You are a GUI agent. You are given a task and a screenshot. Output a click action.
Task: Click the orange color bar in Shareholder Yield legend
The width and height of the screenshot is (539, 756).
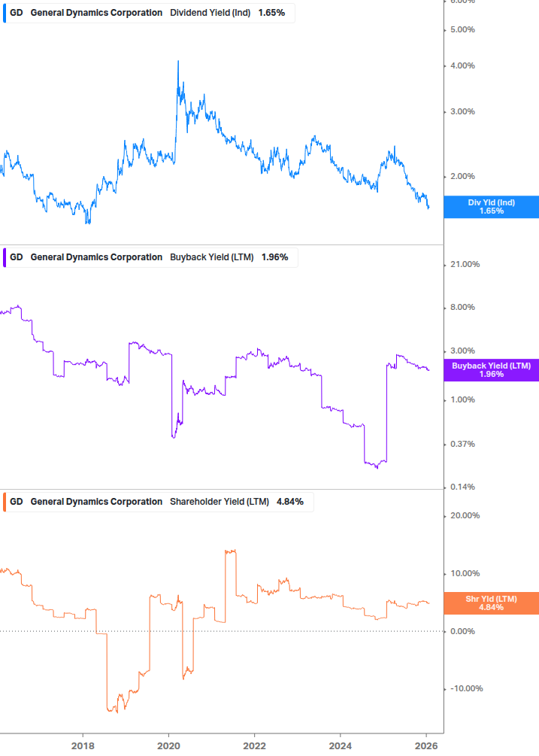(x=5, y=502)
